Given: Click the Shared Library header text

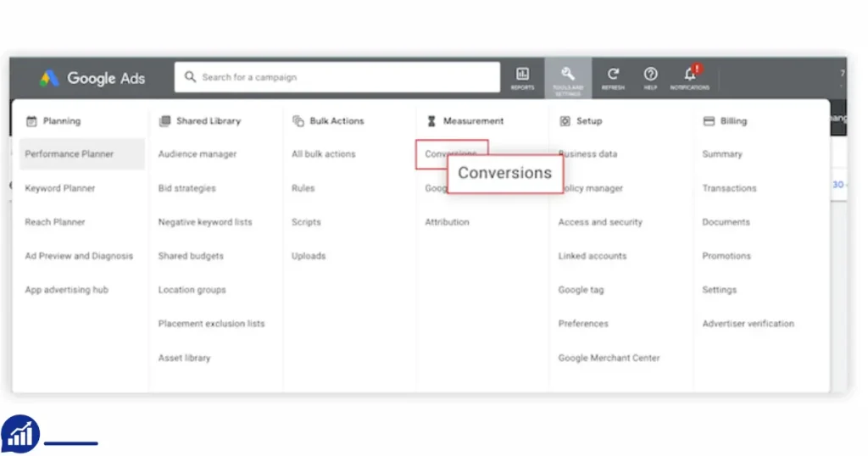Looking at the screenshot, I should coord(209,121).
